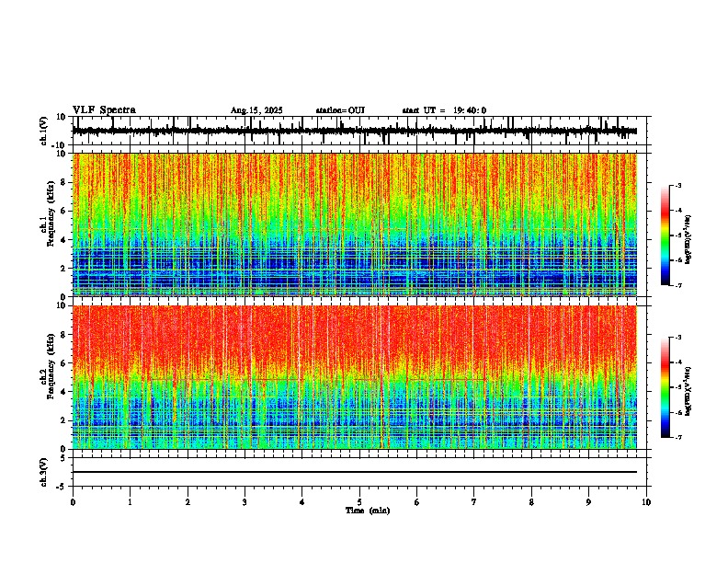
Task: Click the time axis tick label "4"
Action: (x=302, y=502)
